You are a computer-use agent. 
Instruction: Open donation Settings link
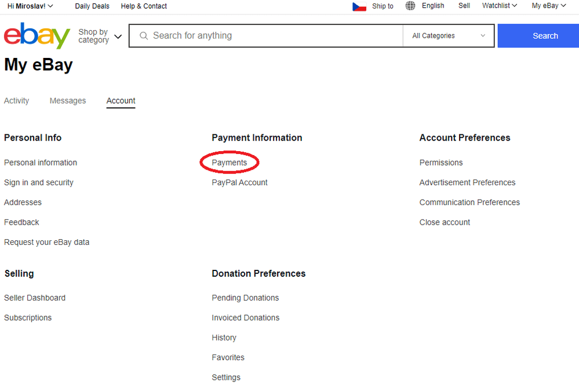coord(226,378)
